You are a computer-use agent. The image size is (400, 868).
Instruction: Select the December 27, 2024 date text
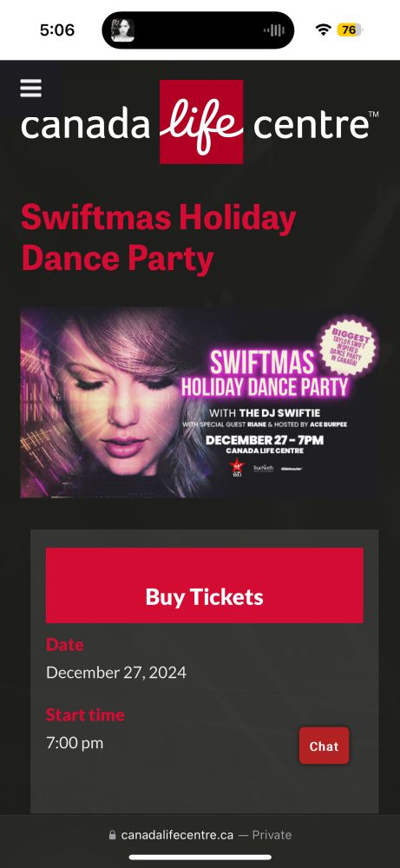[116, 673]
